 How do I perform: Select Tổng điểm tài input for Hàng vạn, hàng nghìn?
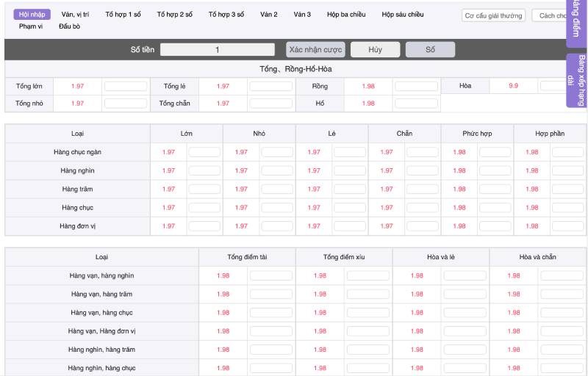270,276
